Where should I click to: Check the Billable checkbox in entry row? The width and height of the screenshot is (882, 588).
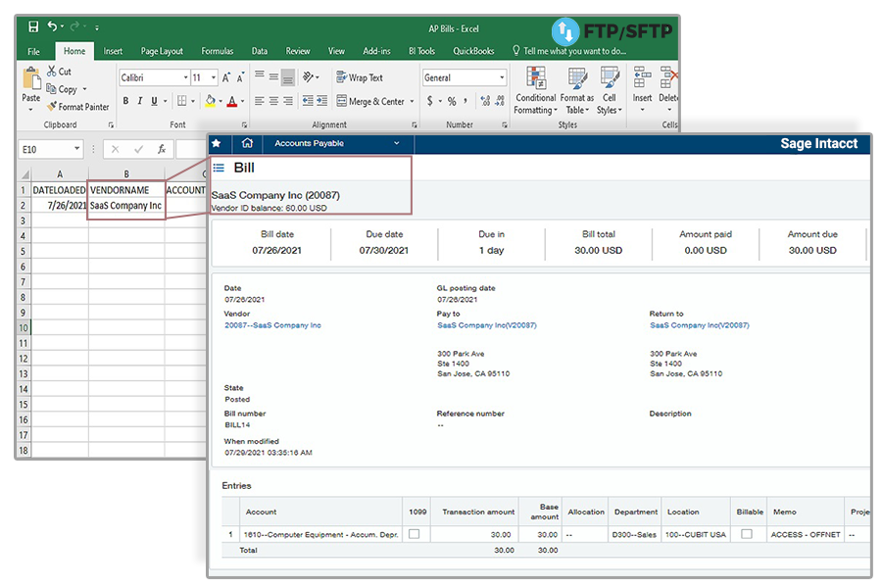coord(747,534)
